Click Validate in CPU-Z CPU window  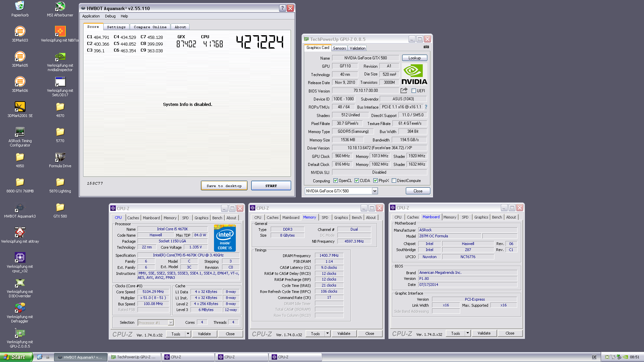click(204, 334)
